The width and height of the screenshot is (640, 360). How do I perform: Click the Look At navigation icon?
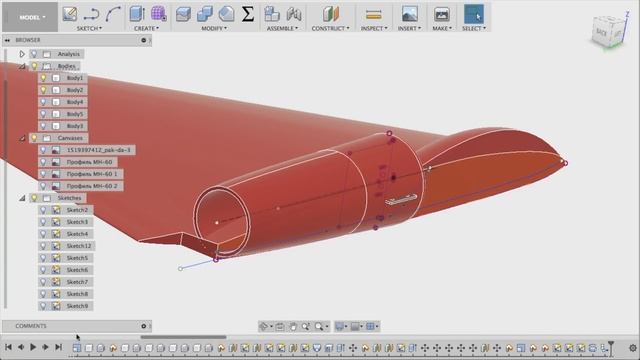point(280,326)
